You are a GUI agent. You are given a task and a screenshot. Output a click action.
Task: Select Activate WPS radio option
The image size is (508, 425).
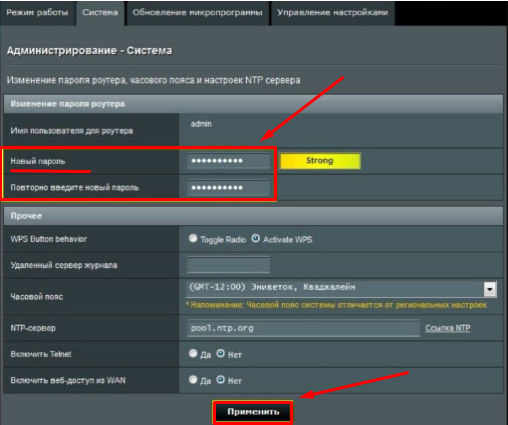click(x=256, y=238)
